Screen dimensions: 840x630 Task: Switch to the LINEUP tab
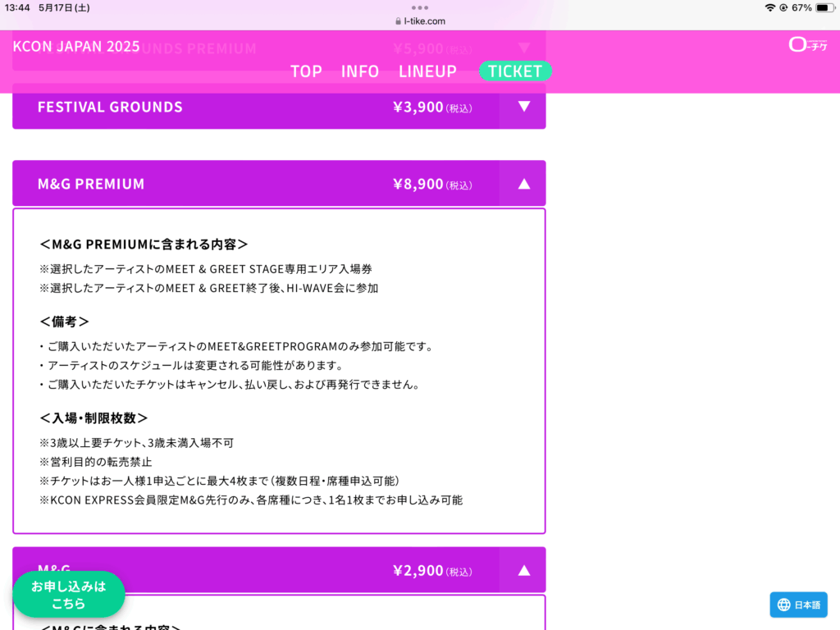(x=427, y=71)
